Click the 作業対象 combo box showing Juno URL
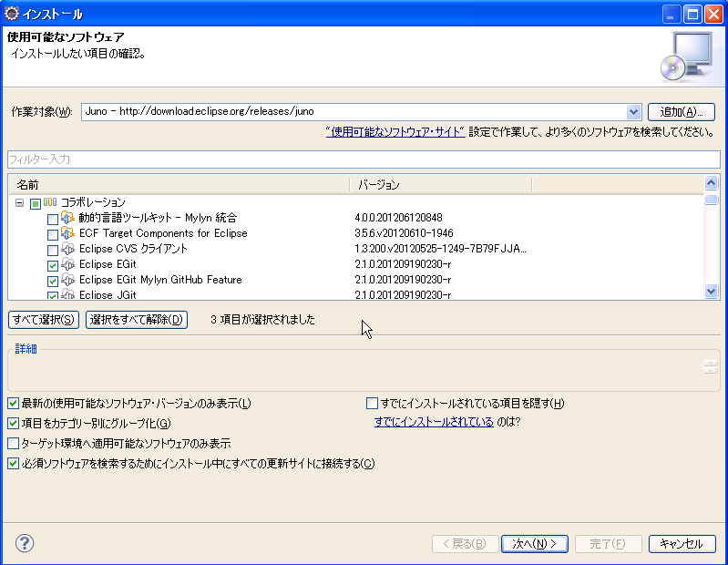728x565 pixels. point(361,111)
